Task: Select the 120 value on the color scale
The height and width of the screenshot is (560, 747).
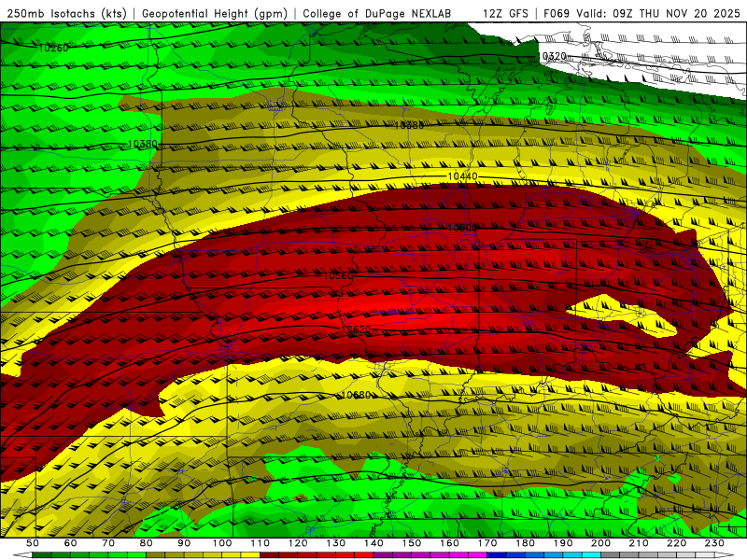Action: click(x=298, y=543)
